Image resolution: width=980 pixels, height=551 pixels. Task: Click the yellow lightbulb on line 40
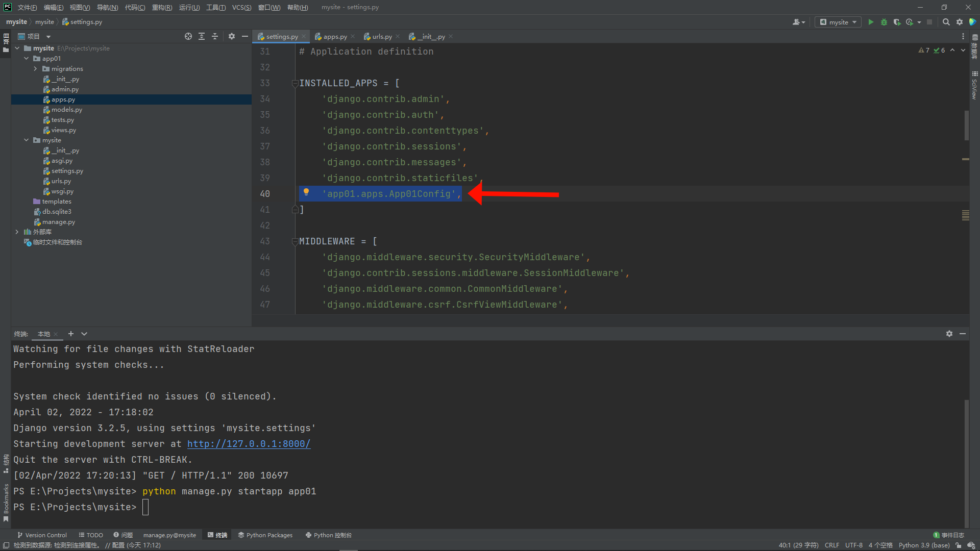[306, 192]
